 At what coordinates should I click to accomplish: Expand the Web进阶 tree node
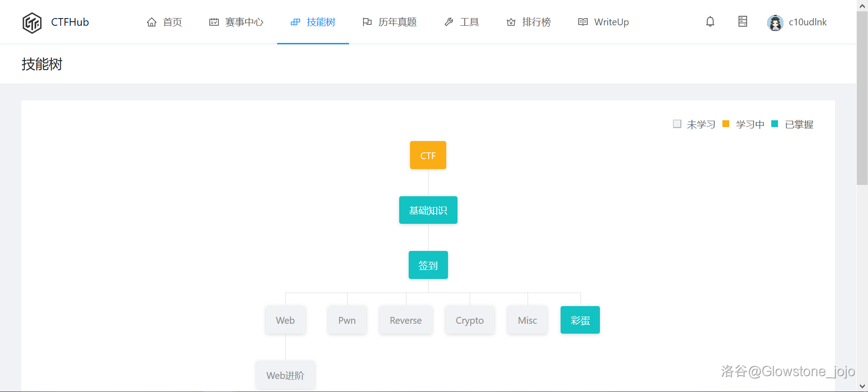click(x=285, y=375)
